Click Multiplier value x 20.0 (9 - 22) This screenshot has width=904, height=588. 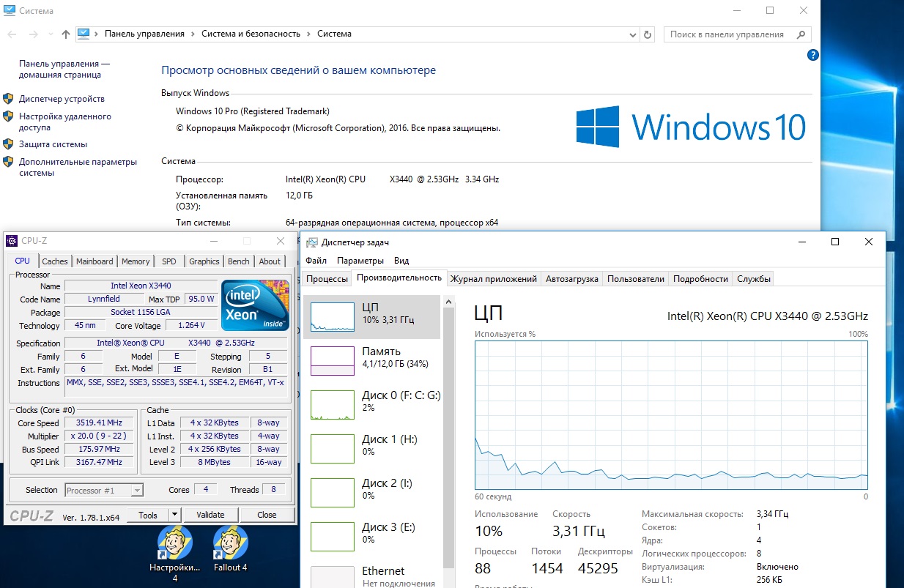coord(100,436)
